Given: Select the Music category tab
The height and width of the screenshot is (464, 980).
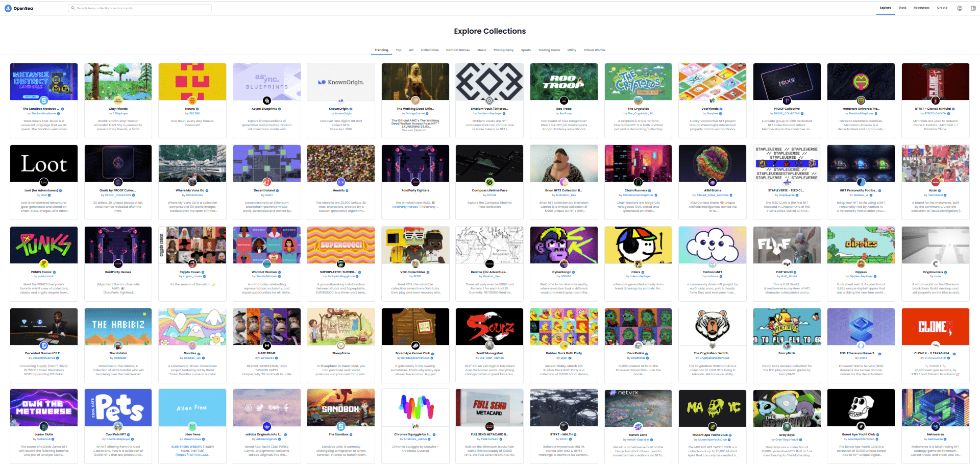Looking at the screenshot, I should pyautogui.click(x=482, y=50).
